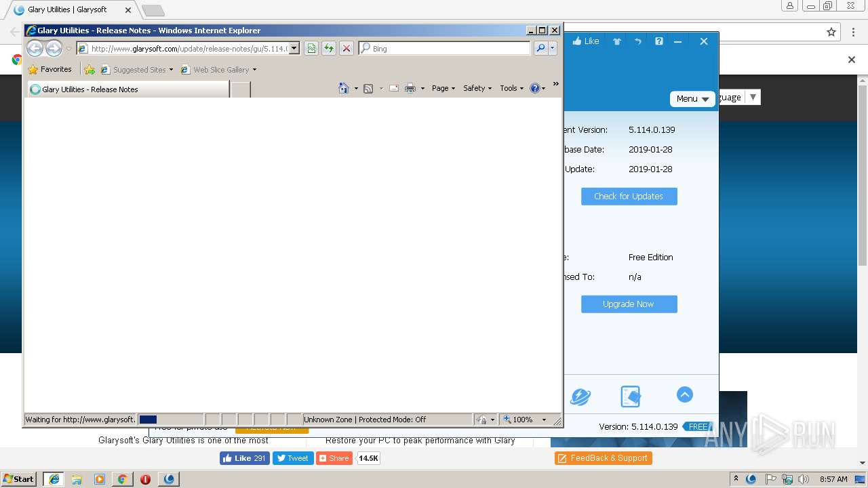Open Web Slice Gallery link

click(218, 69)
